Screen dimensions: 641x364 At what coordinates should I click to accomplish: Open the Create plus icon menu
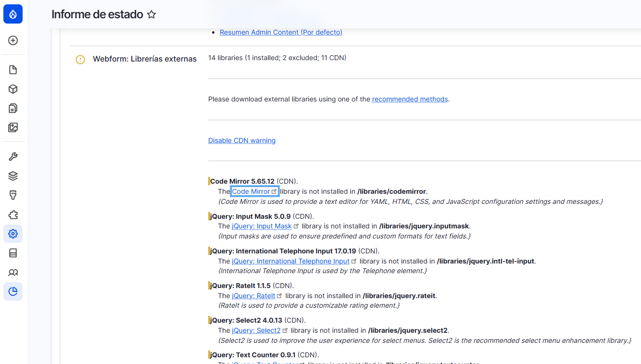pos(13,40)
